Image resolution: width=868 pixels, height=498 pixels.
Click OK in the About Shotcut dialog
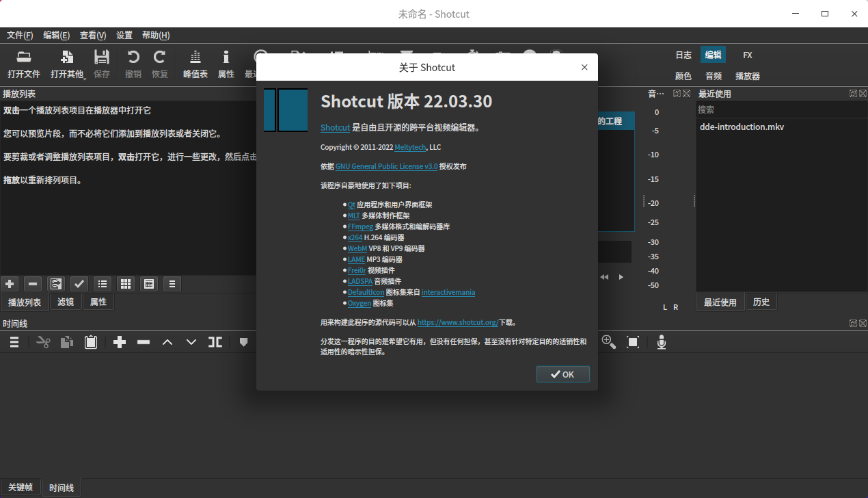[562, 374]
